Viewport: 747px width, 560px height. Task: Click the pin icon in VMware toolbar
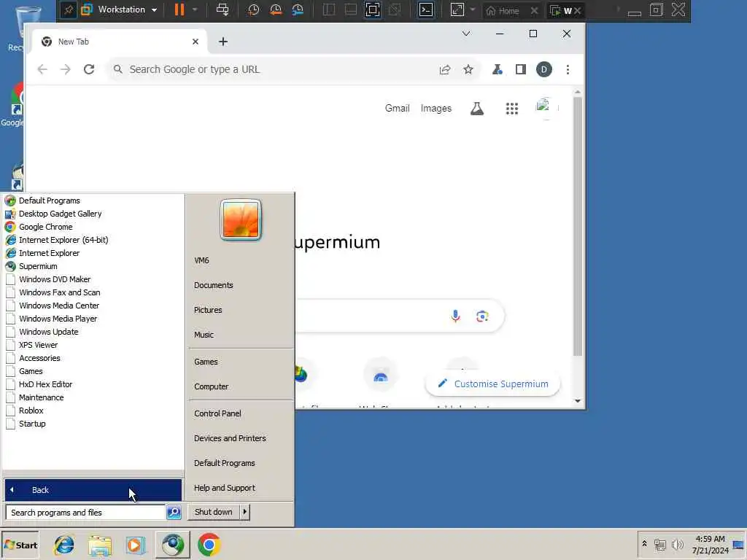tap(68, 9)
